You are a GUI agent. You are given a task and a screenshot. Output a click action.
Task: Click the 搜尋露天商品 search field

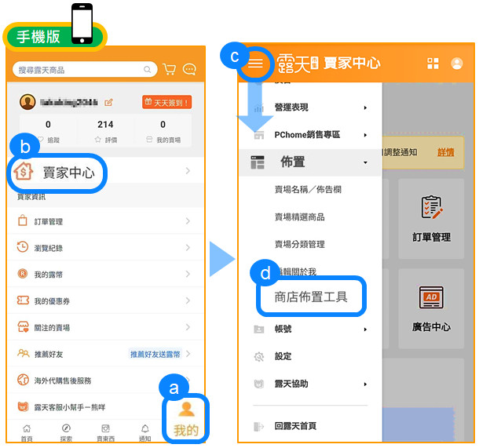point(82,70)
